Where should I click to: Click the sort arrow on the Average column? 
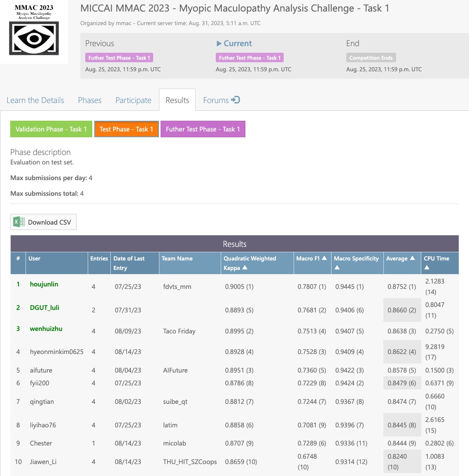coord(413,258)
